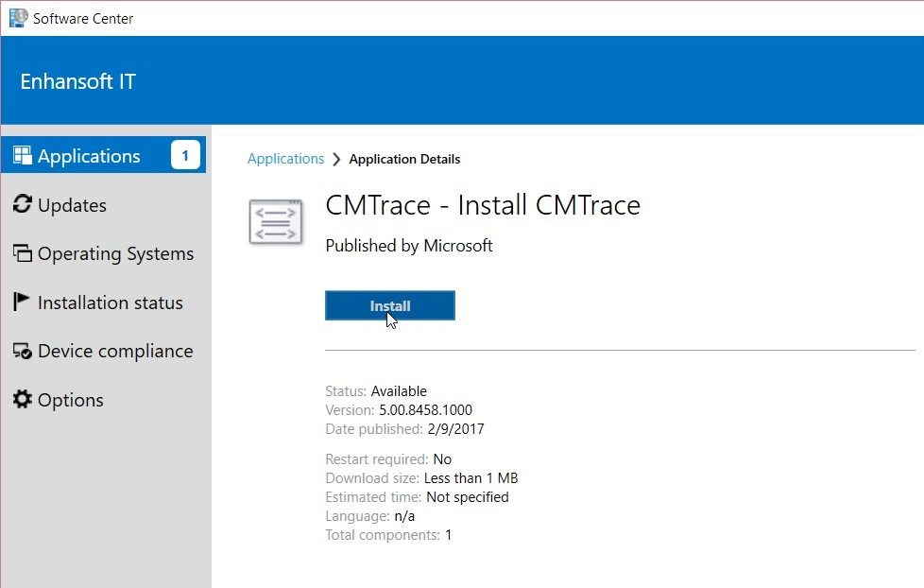Image resolution: width=924 pixels, height=588 pixels.
Task: Click the Software Center title bar icon
Action: [x=18, y=18]
